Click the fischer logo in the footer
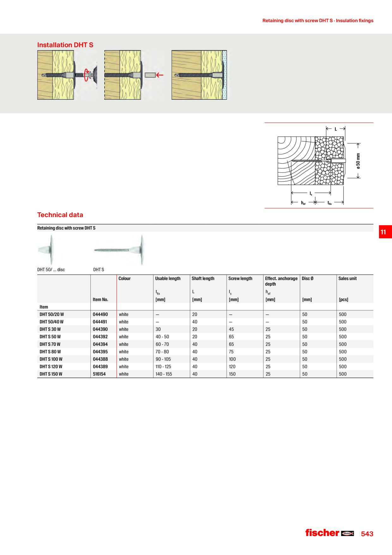Viewport: 392px width, 555px height. pyautogui.click(x=329, y=533)
